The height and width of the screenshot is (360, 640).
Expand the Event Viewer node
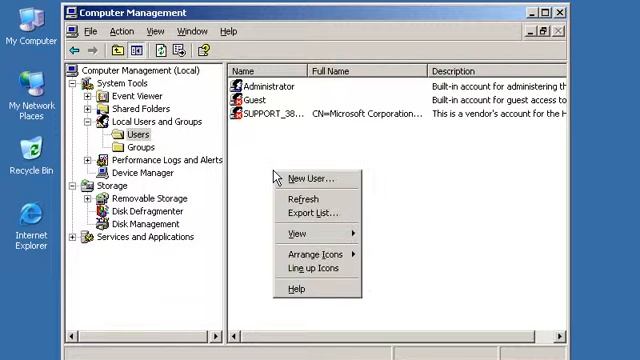tap(87, 96)
